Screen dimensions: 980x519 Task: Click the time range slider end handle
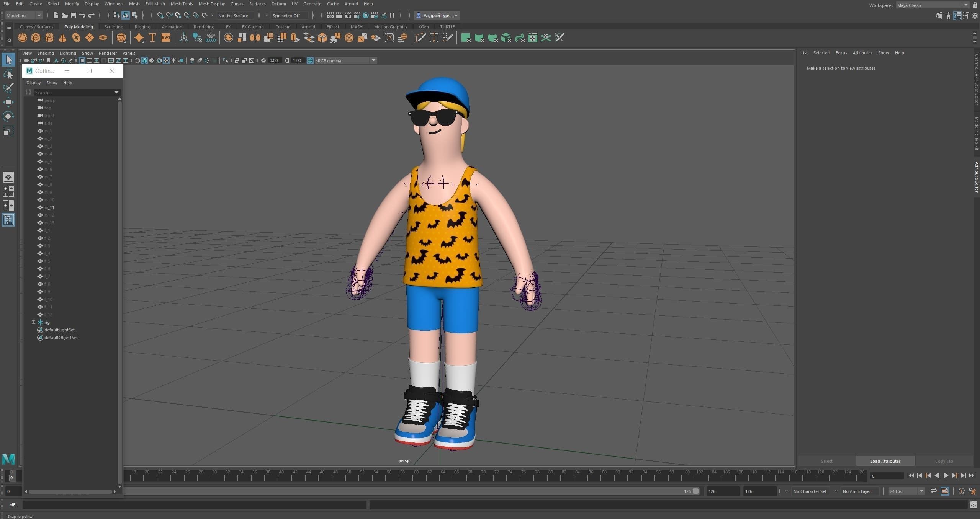pos(695,491)
